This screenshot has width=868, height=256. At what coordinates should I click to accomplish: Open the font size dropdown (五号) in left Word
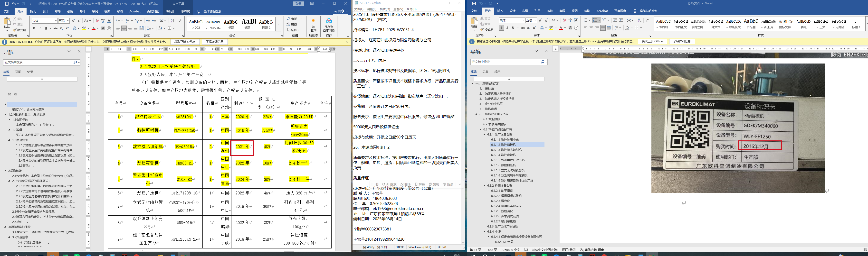click(x=68, y=21)
